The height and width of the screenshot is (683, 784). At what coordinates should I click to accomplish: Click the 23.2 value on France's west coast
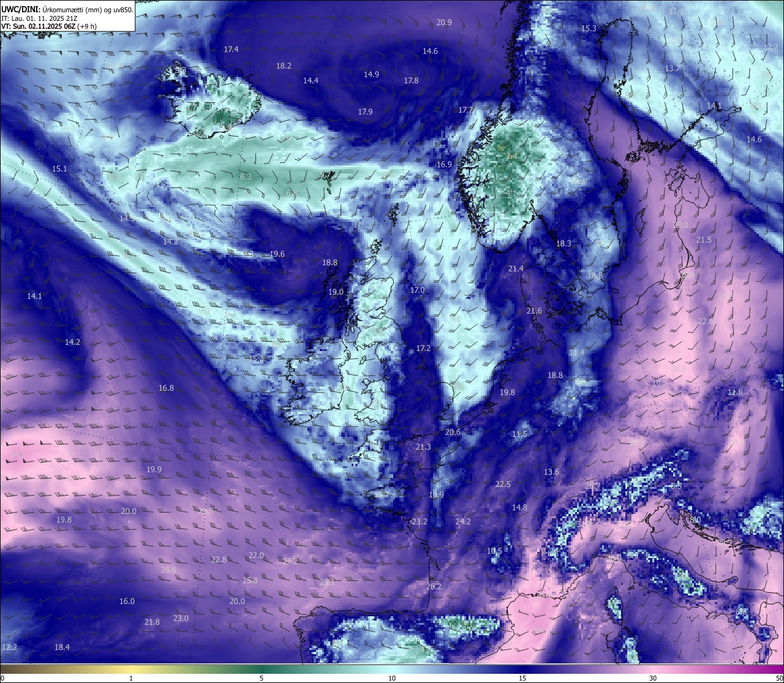pyautogui.click(x=420, y=522)
